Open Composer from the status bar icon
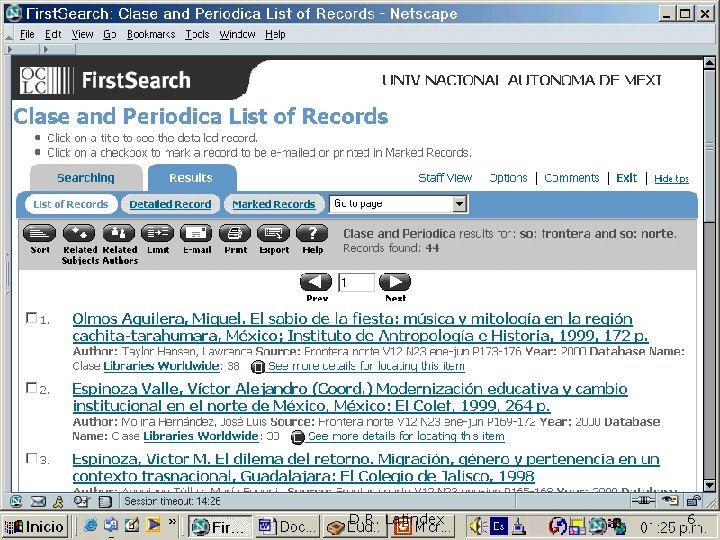 82,501
